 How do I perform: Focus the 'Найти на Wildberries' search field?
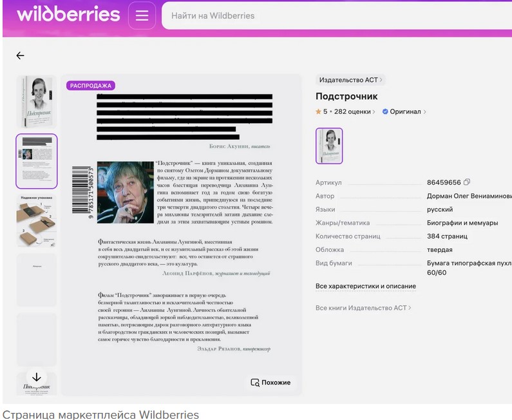336,15
